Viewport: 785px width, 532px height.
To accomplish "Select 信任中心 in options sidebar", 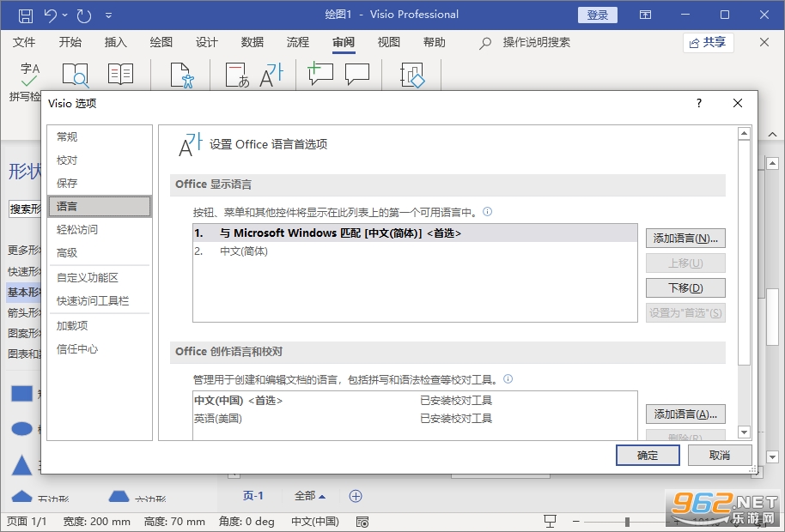I will click(100, 349).
